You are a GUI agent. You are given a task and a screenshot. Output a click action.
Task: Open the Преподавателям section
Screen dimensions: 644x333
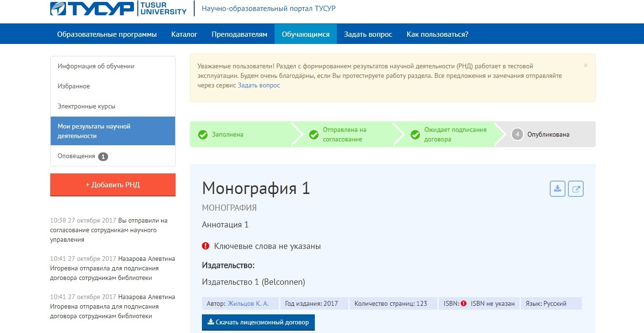pyautogui.click(x=239, y=34)
